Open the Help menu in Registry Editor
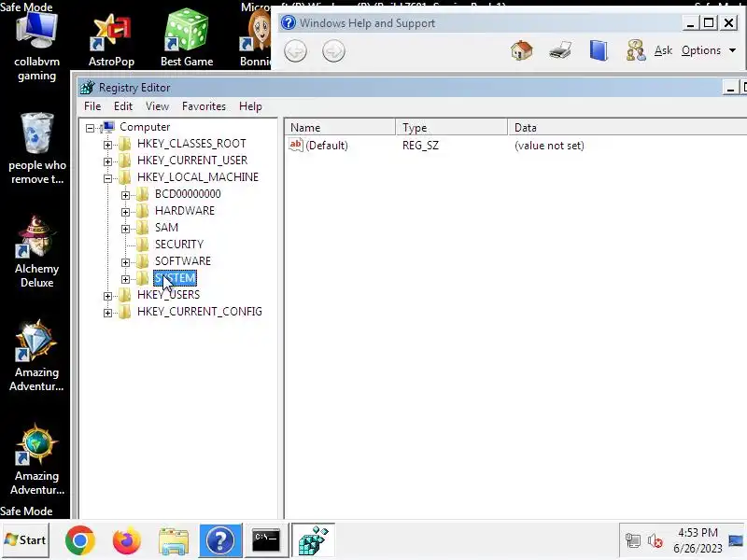Viewport: 747px width, 560px height. coord(250,106)
